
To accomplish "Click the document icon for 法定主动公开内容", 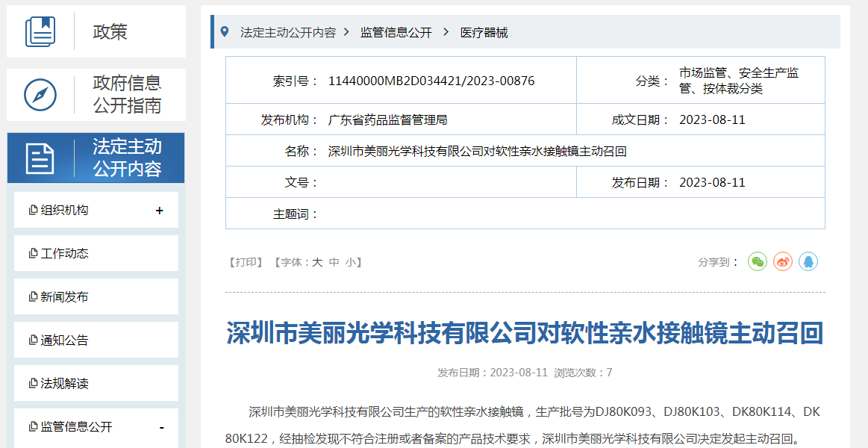I will 40,158.
